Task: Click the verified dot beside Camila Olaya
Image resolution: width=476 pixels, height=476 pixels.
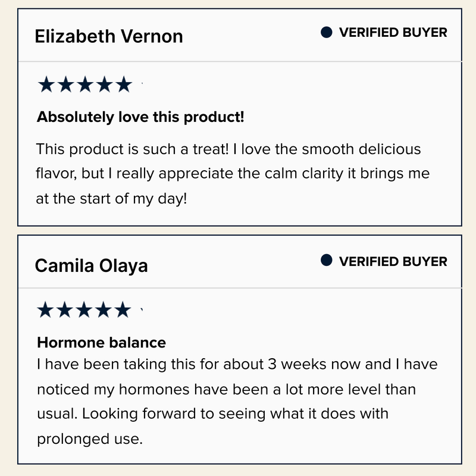Action: click(326, 260)
